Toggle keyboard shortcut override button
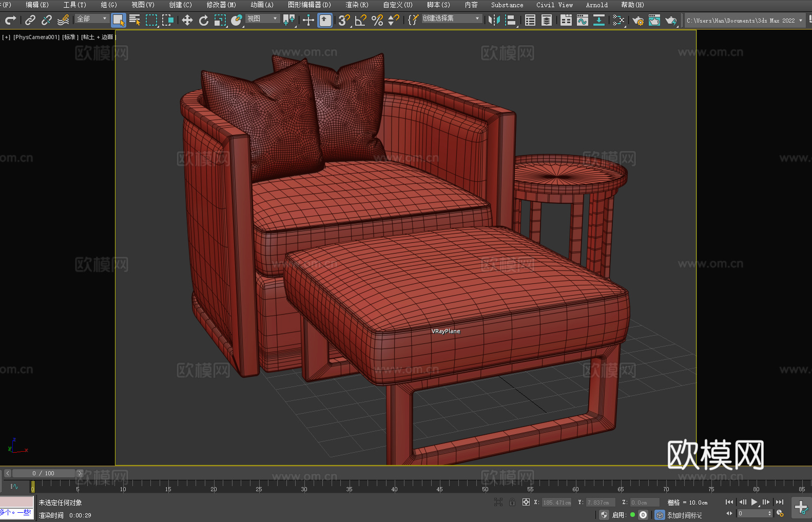The width and height of the screenshot is (812, 522). (x=325, y=20)
